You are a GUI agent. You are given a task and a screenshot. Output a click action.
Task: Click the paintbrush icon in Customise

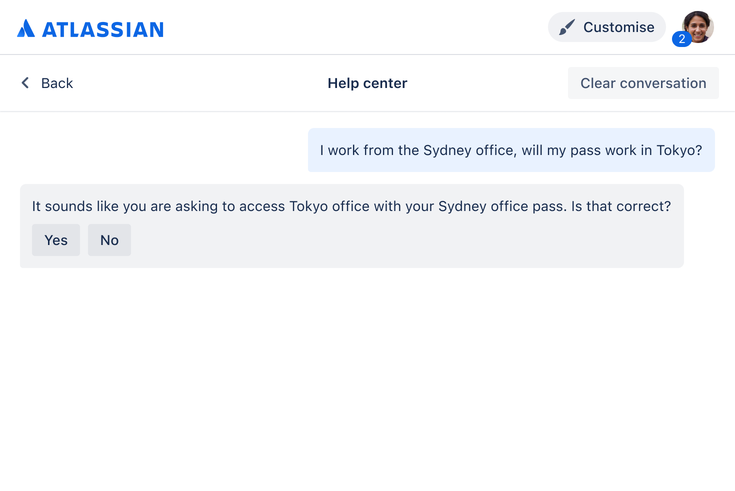(567, 27)
